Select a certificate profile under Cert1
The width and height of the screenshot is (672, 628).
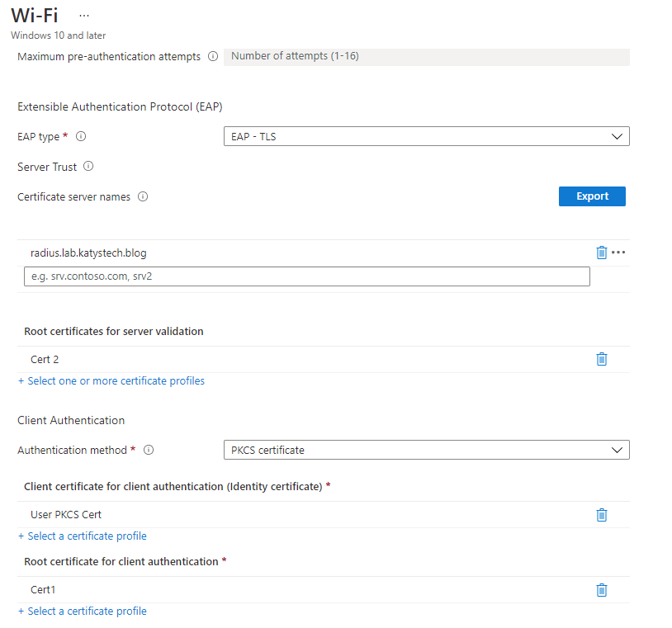pyautogui.click(x=83, y=611)
